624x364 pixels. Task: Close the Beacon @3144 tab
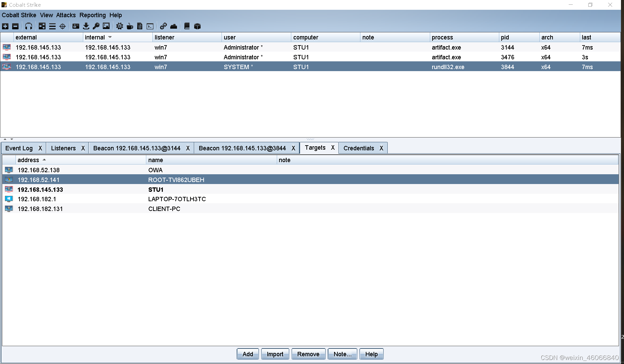click(x=188, y=148)
